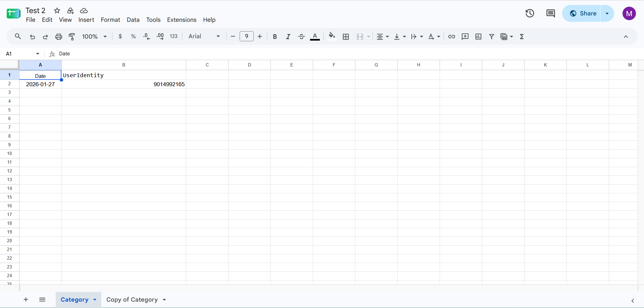Viewport: 644px width, 308px height.
Task: Open text rotation dropdown
Action: pos(434,37)
